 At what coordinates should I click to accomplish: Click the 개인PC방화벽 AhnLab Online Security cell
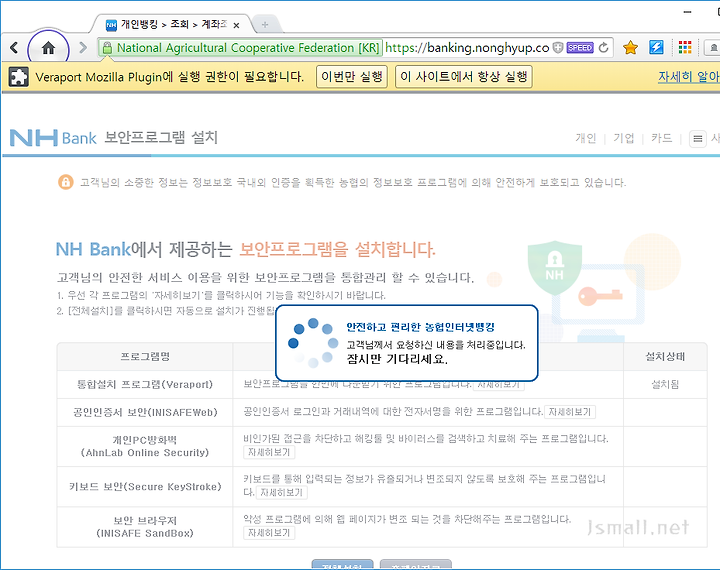click(145, 446)
